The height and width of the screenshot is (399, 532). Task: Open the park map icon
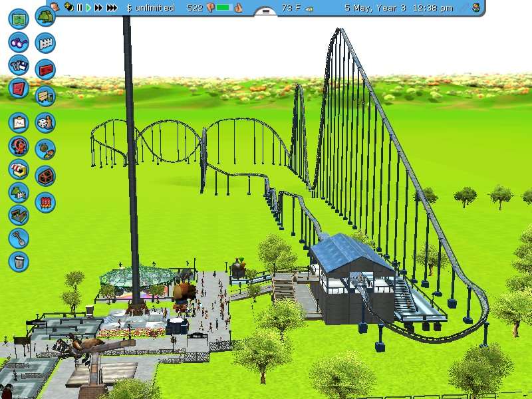pos(19,18)
